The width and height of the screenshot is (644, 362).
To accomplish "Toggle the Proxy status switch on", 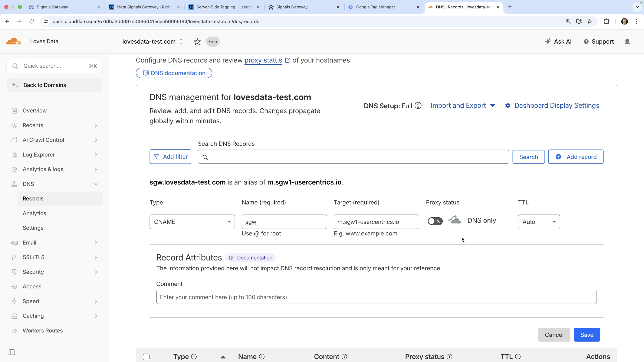I will click(x=435, y=221).
